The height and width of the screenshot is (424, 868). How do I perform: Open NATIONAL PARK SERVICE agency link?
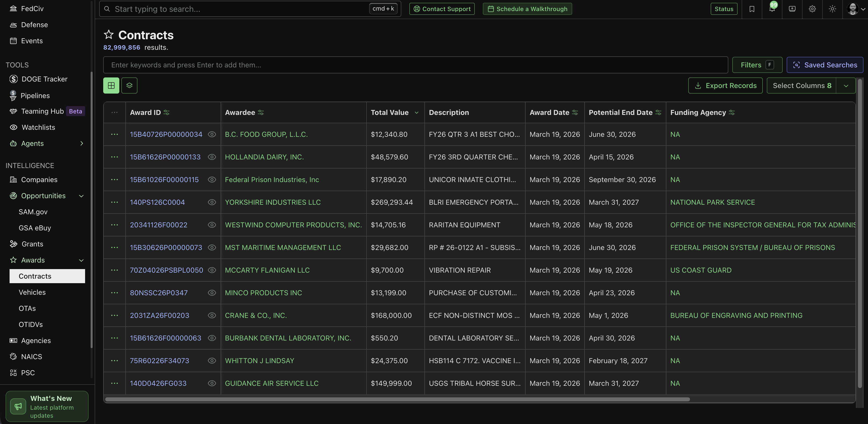[713, 202]
